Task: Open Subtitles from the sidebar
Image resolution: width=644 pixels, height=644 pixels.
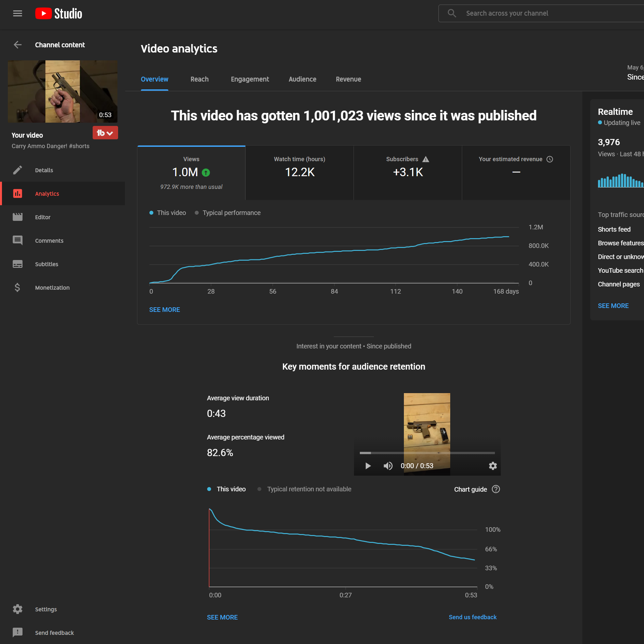Action: point(46,264)
